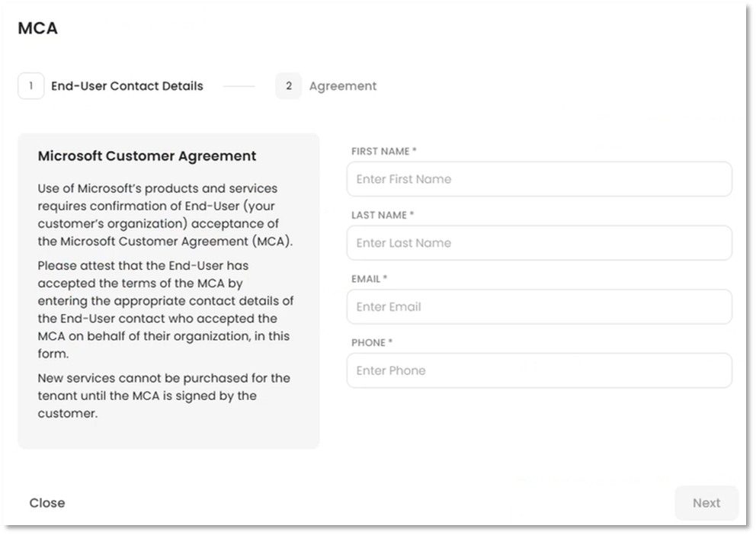Click the step 1 number badge
The height and width of the screenshot is (535, 756).
(x=30, y=86)
